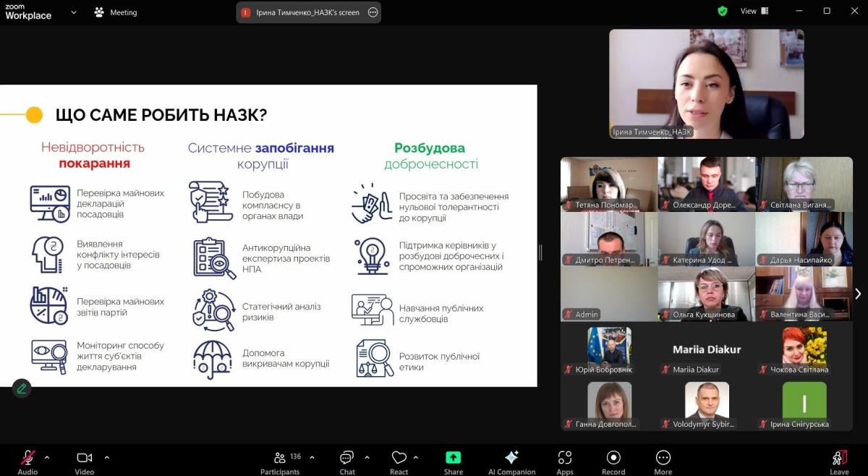Open the More options menu
The width and height of the screenshot is (868, 476).
pos(663,462)
